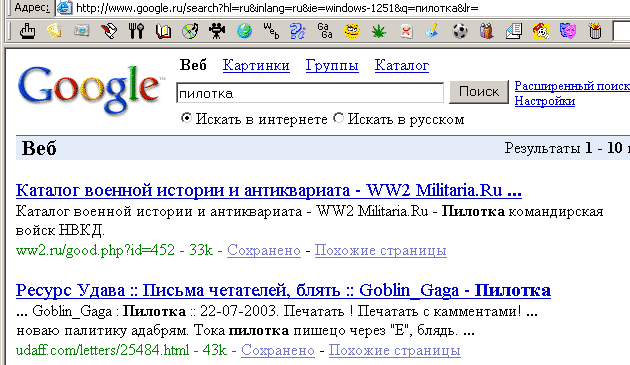Click the pointing hand toolbar icon

(x=27, y=31)
